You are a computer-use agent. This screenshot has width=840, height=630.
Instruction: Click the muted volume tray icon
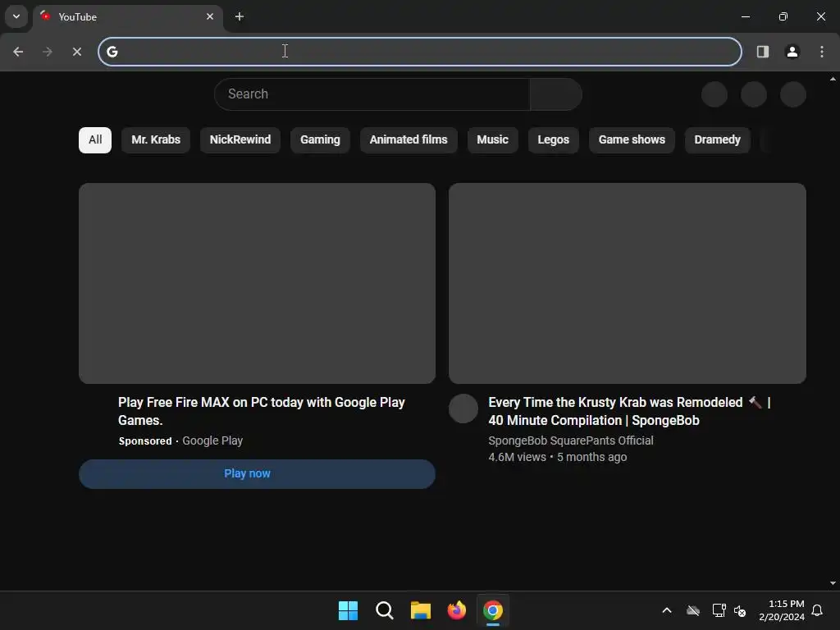740,610
